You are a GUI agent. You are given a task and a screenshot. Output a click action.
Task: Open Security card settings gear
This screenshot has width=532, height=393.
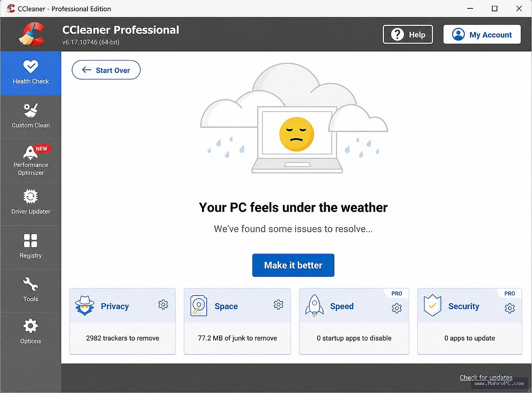click(510, 308)
